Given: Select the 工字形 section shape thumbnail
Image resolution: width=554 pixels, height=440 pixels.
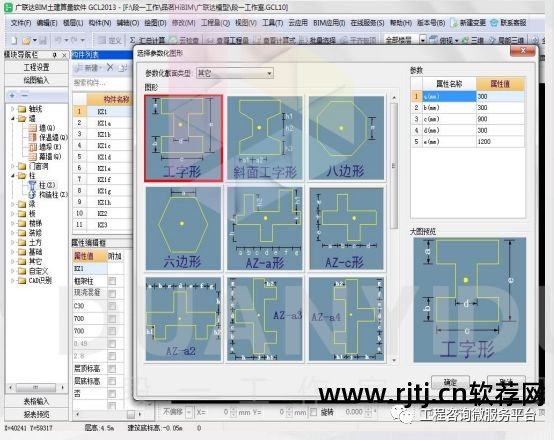Looking at the screenshot, I should pyautogui.click(x=183, y=138).
